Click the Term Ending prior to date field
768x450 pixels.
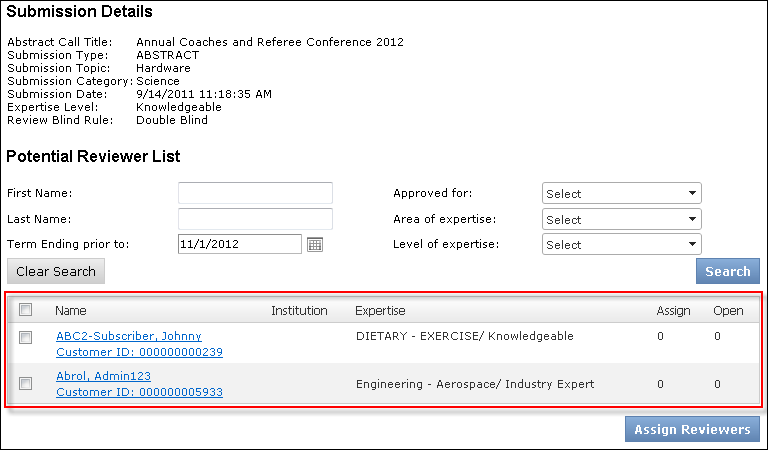[x=239, y=245]
